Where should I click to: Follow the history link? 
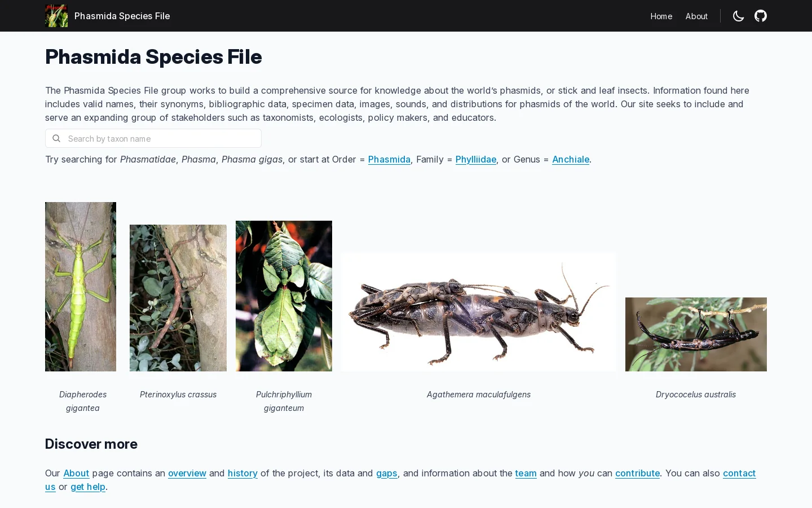(242, 473)
